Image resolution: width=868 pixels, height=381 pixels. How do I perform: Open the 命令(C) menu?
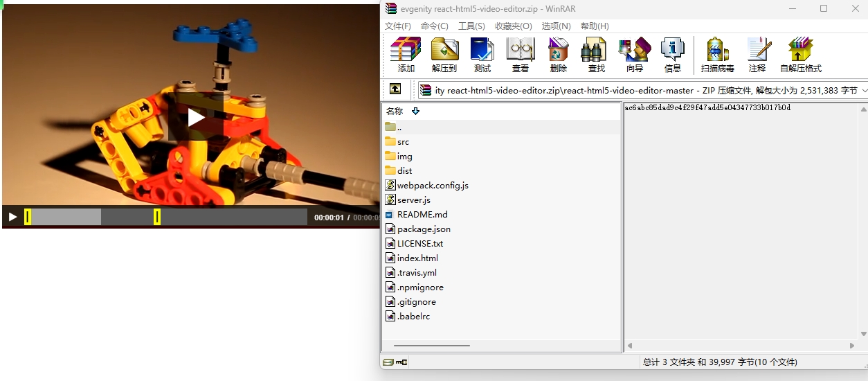[435, 26]
